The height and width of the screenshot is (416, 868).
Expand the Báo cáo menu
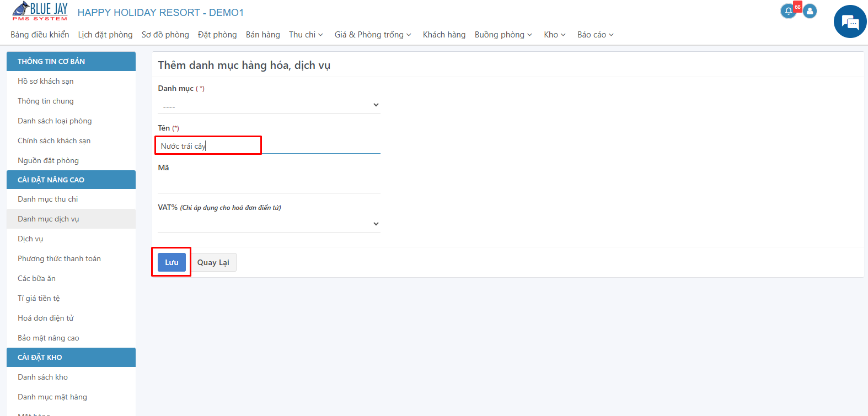coord(596,35)
